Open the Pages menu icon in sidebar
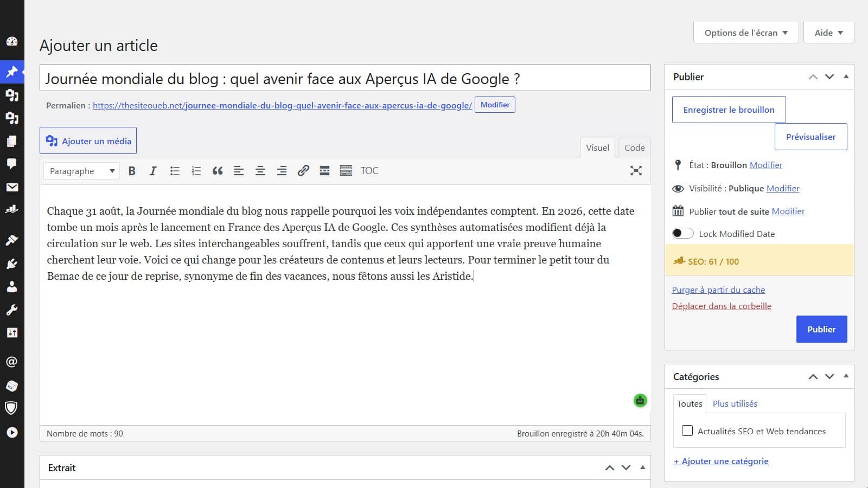 pos(12,141)
